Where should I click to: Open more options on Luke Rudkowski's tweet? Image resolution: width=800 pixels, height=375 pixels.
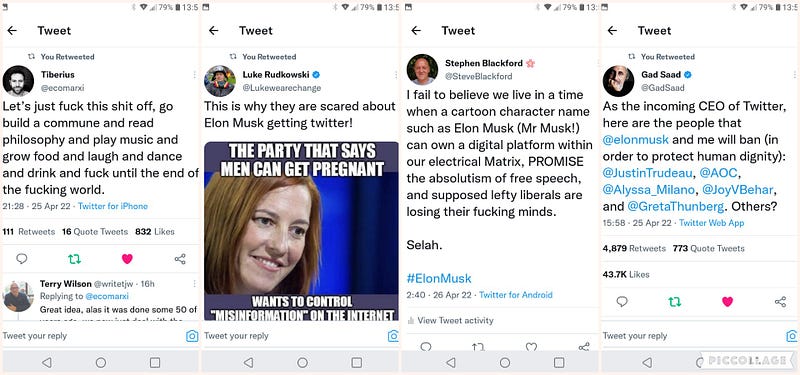point(396,74)
